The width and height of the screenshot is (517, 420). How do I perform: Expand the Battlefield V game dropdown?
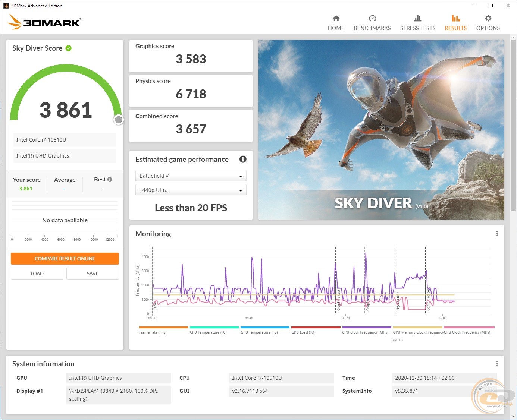click(191, 176)
